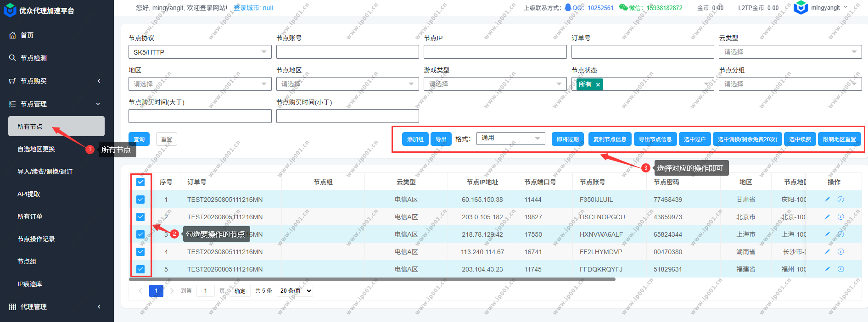Expand the 节点购买 sidebar menu
This screenshot has width=868, height=322.
pos(57,81)
